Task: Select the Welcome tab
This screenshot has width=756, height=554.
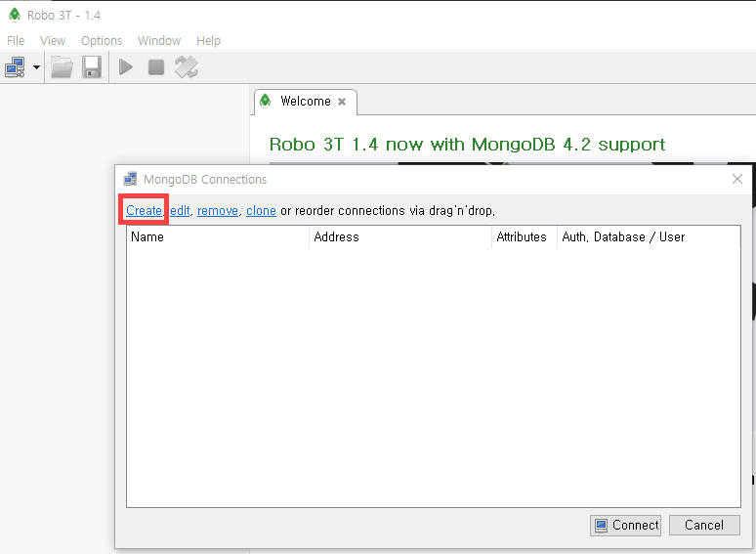Action: point(305,102)
